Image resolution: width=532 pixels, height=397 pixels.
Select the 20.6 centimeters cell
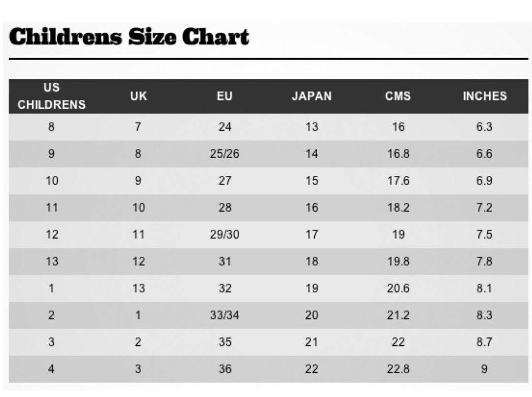point(399,289)
